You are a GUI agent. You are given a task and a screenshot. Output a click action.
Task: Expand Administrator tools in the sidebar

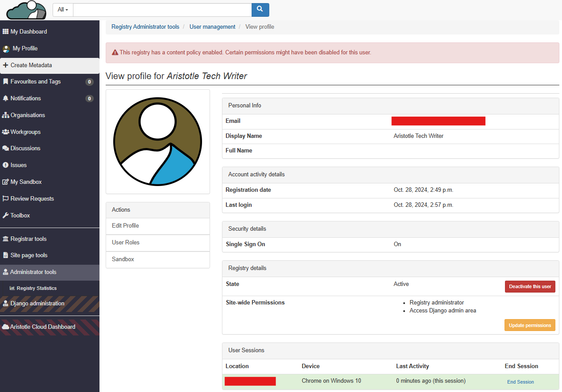[x=33, y=272]
